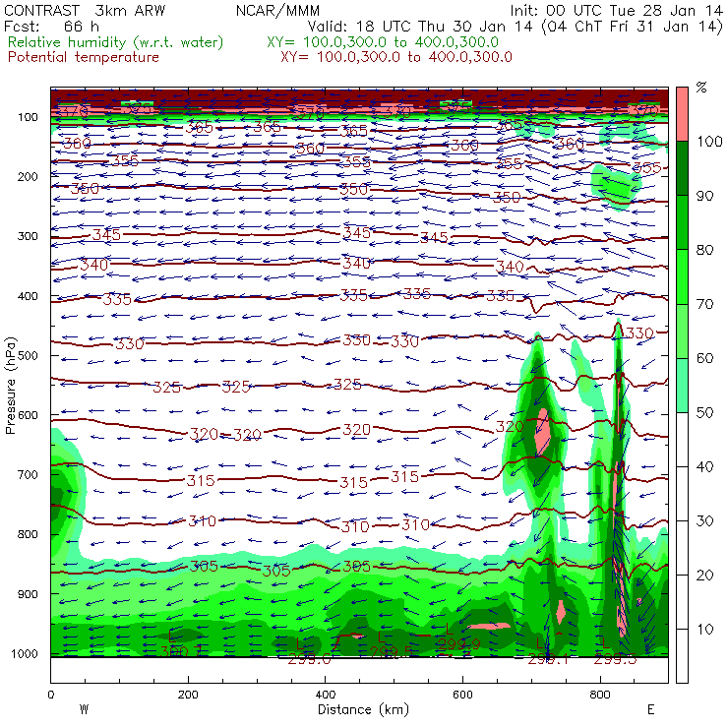Click the 'CONTRAST 3km ARW' title text
The image size is (728, 728).
85,10
